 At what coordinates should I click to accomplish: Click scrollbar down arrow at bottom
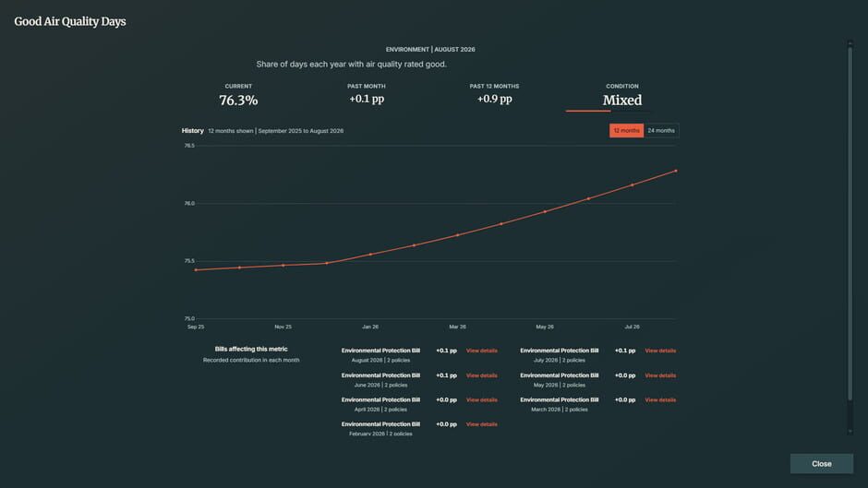[x=850, y=432]
